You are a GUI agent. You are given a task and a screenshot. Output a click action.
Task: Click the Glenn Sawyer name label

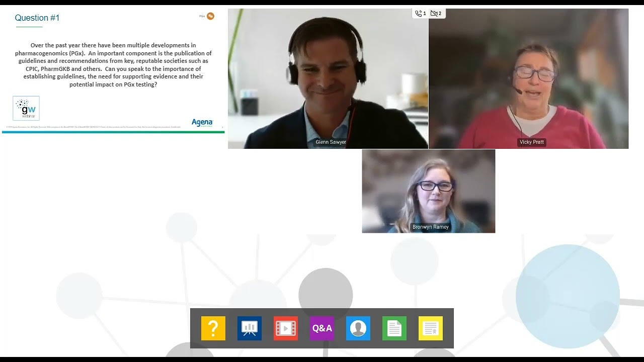[331, 142]
